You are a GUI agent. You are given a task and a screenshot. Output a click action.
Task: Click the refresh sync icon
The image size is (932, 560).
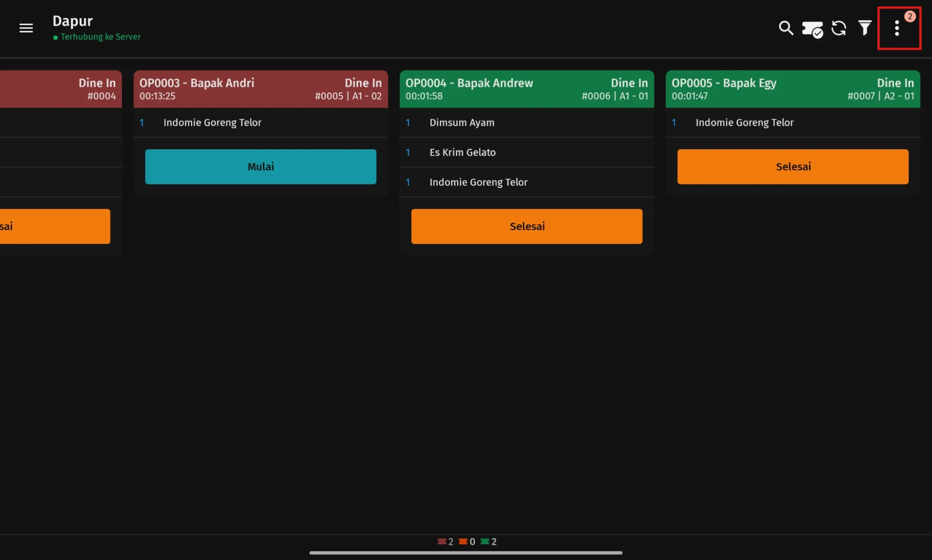tap(838, 28)
